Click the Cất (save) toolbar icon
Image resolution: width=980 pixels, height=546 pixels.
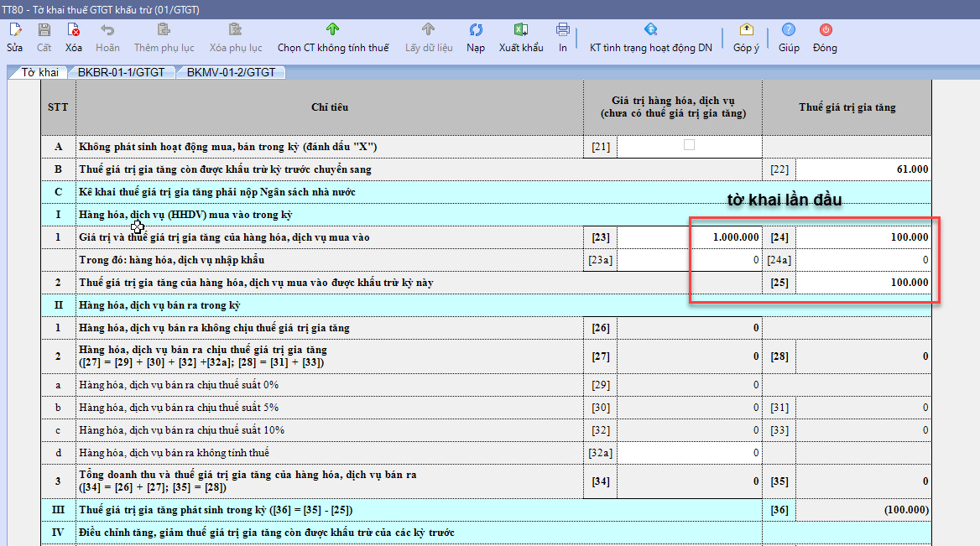pyautogui.click(x=44, y=30)
